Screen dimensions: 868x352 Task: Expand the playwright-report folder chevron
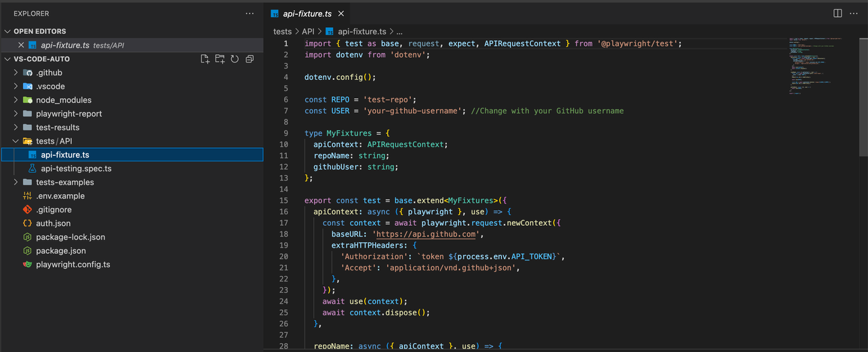16,114
